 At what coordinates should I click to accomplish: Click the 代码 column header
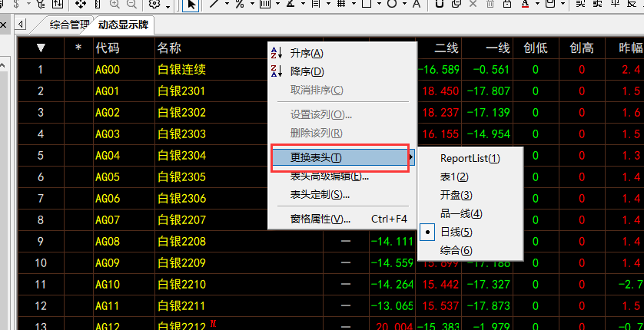point(124,48)
